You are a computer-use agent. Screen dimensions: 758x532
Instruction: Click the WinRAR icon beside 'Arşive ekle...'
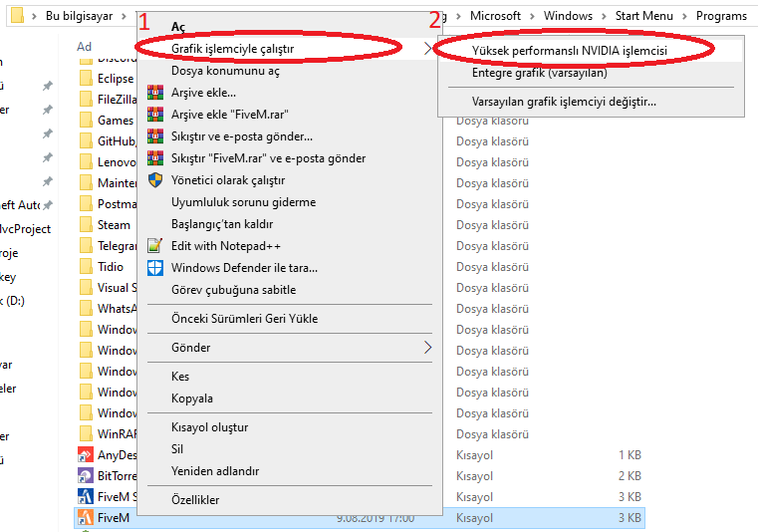pyautogui.click(x=155, y=93)
